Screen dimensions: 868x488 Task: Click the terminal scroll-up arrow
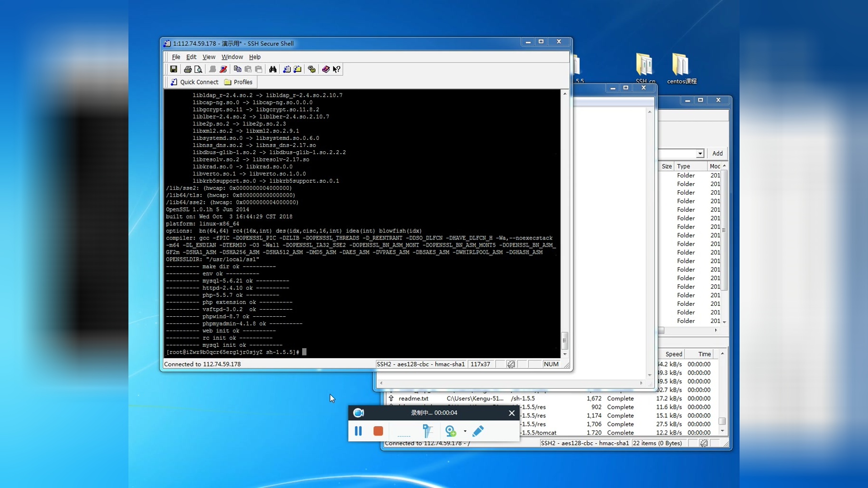point(565,93)
